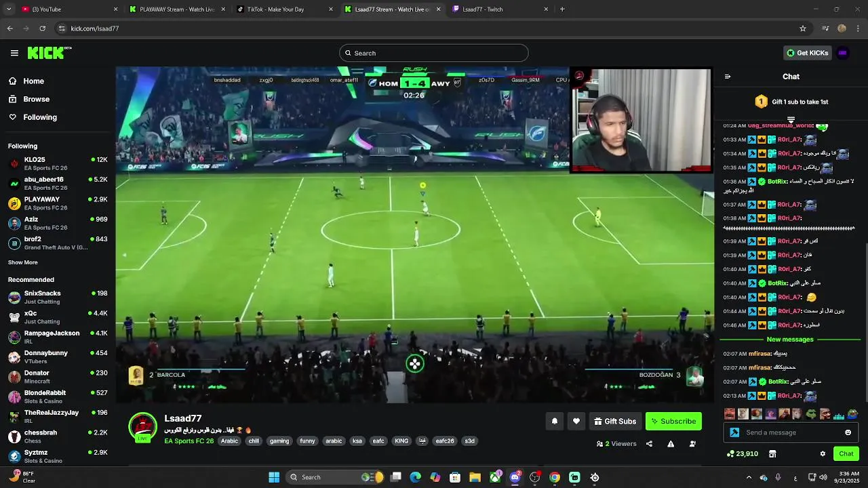Open xQc recommended channel
868x488 pixels.
58,317
